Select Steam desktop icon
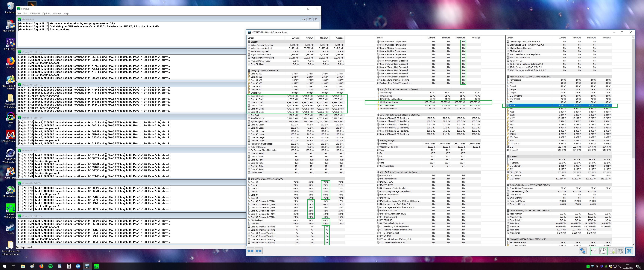Image resolution: width=644 pixels, height=270 pixels. tap(10, 228)
